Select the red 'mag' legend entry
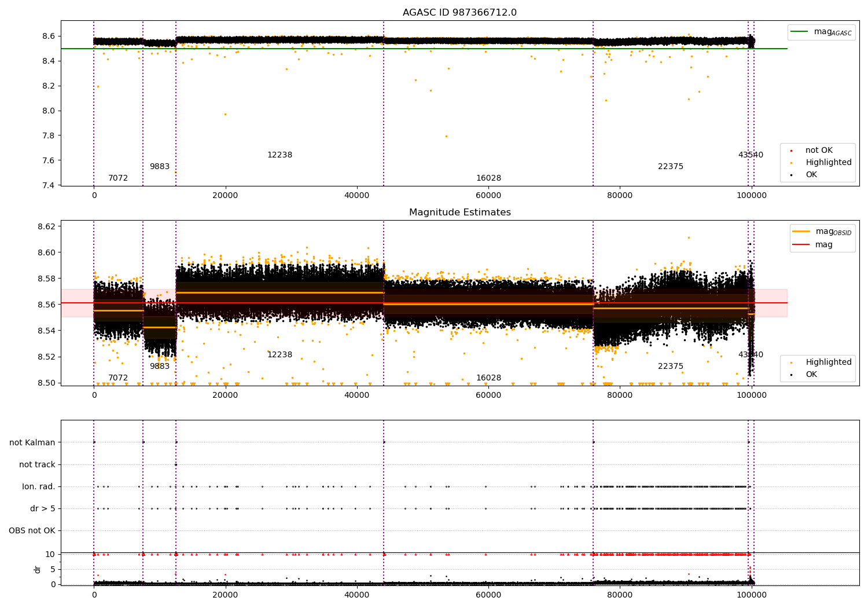This screenshot has width=868, height=608. (x=813, y=245)
